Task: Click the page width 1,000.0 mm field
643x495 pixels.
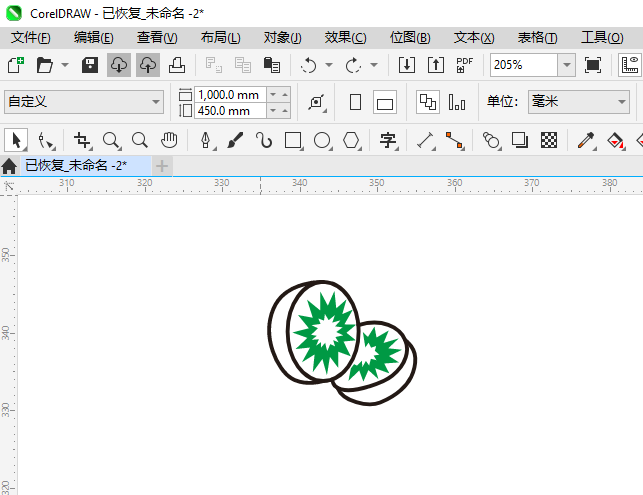Action: pyautogui.click(x=230, y=94)
